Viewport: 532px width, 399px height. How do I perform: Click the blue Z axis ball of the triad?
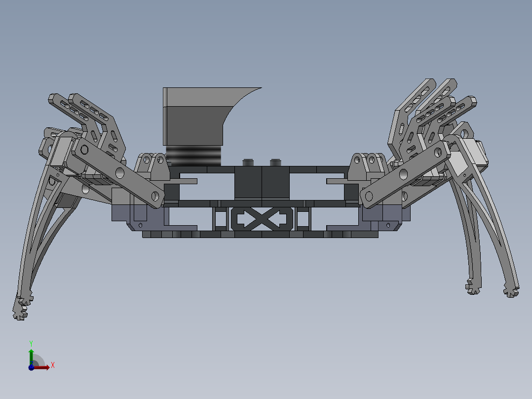[31, 367]
